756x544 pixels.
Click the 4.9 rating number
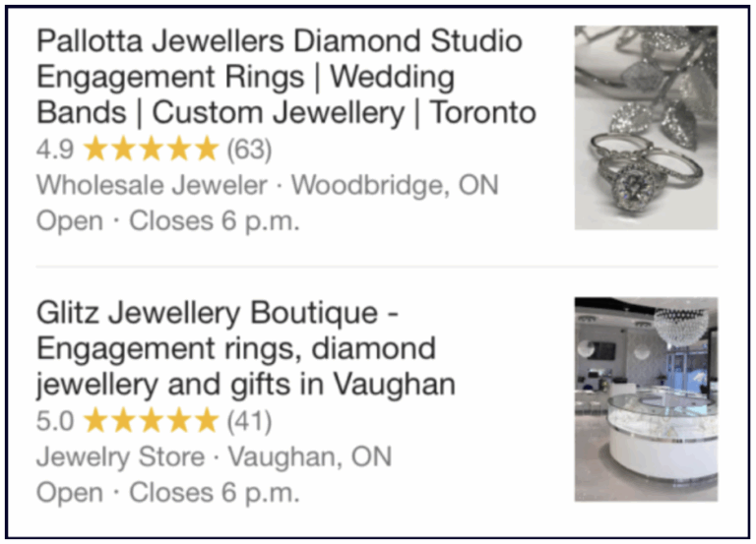point(54,150)
